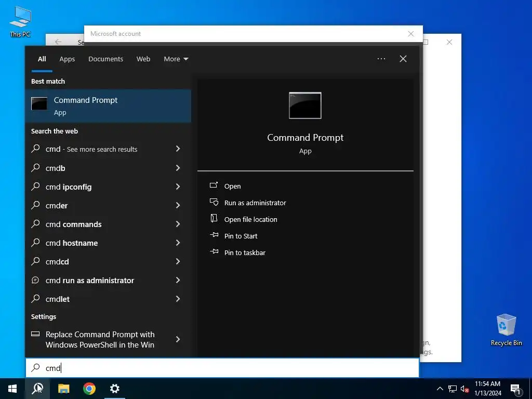
Task: Click the pin icon beside Pin to taskbar
Action: (214, 251)
